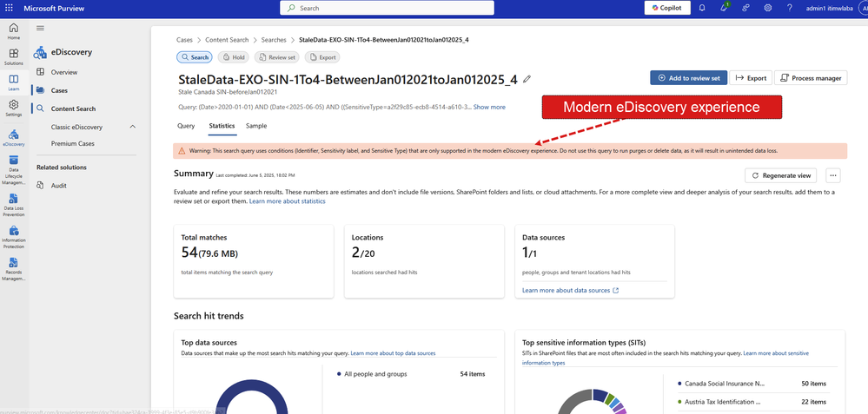The width and height of the screenshot is (868, 414).
Task: Open Content Search in navigation
Action: point(73,108)
